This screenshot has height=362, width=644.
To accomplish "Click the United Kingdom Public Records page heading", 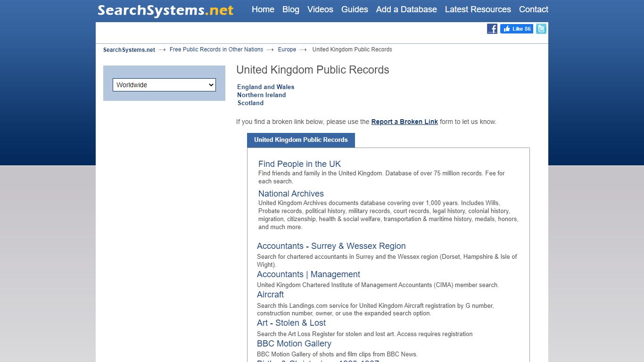I will pos(313,70).
